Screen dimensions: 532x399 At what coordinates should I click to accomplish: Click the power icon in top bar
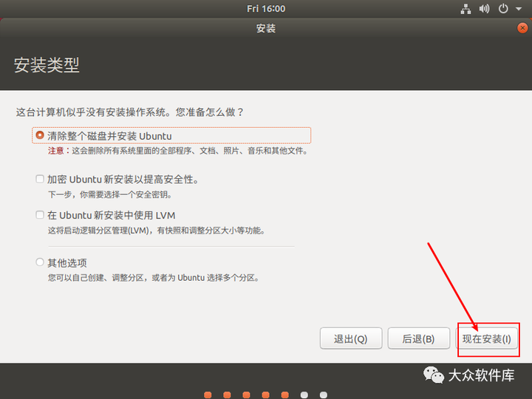coord(503,9)
